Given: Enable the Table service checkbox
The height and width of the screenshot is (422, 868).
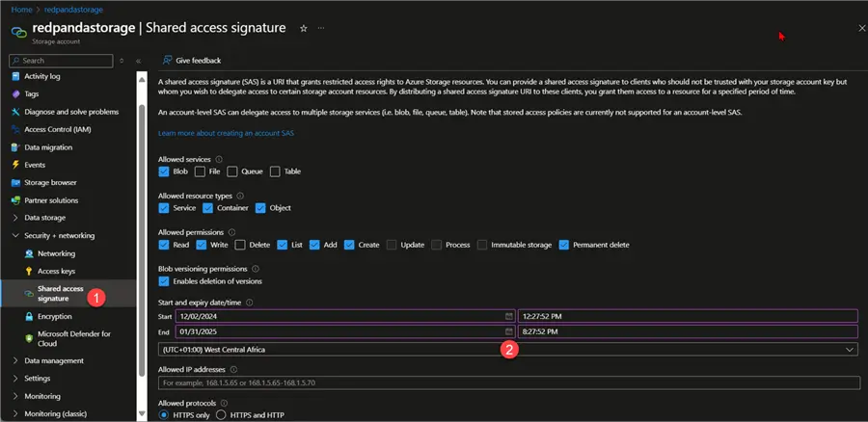Looking at the screenshot, I should 275,171.
